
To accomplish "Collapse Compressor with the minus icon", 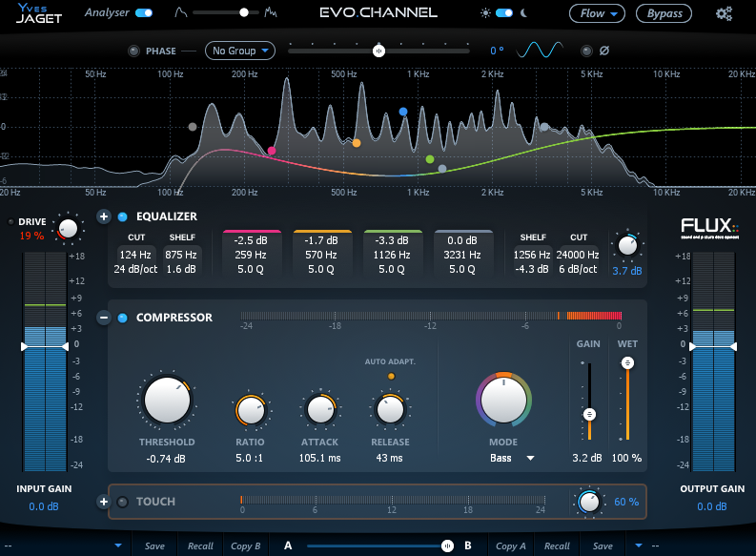I will [104, 318].
